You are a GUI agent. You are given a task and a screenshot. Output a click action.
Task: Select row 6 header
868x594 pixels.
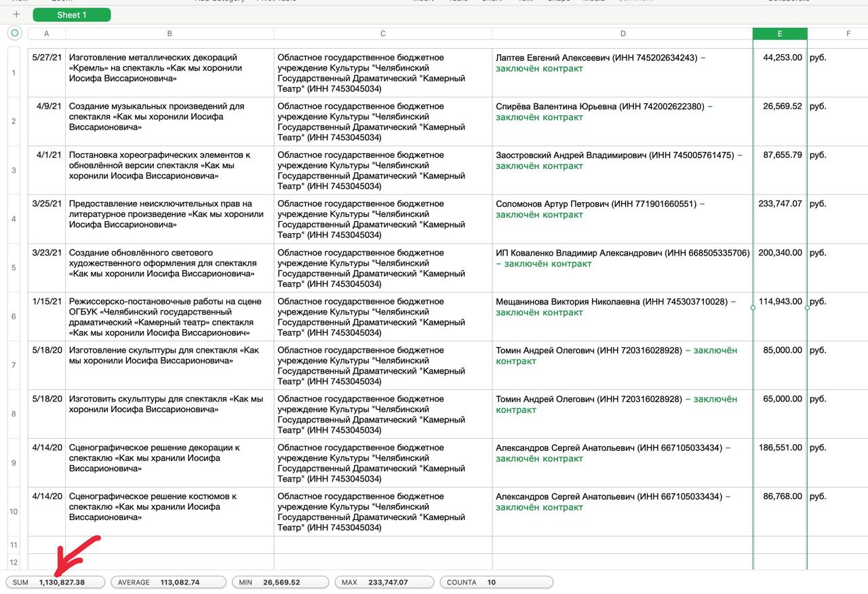[14, 317]
